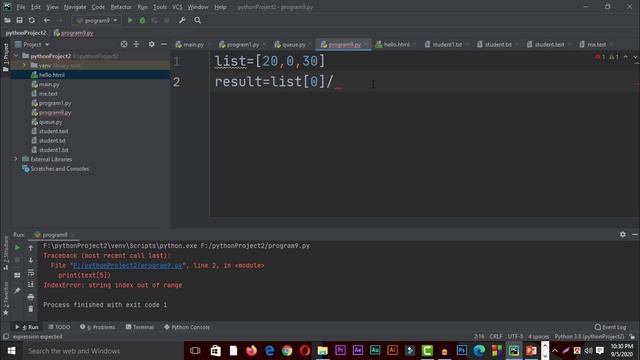Open Photoshop from the taskbar
This screenshot has width=640, height=360.
(x=462, y=351)
